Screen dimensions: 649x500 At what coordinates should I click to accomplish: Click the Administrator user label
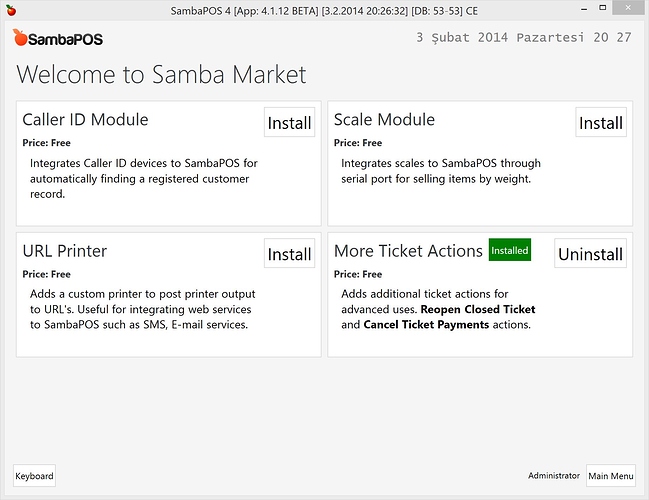(x=554, y=476)
